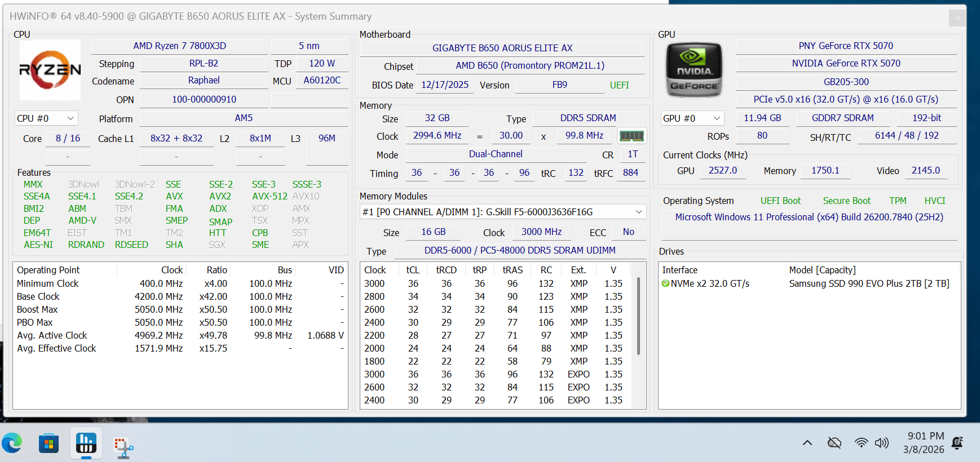Viewport: 980px width, 462px height.
Task: Open the notification bell in tray
Action: [957, 443]
